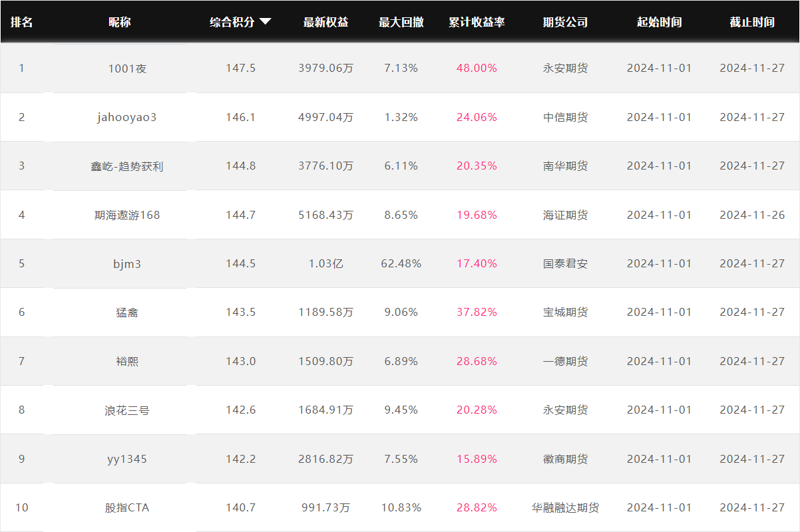Click 宝城期货 company cell
The height and width of the screenshot is (532, 800).
(566, 312)
